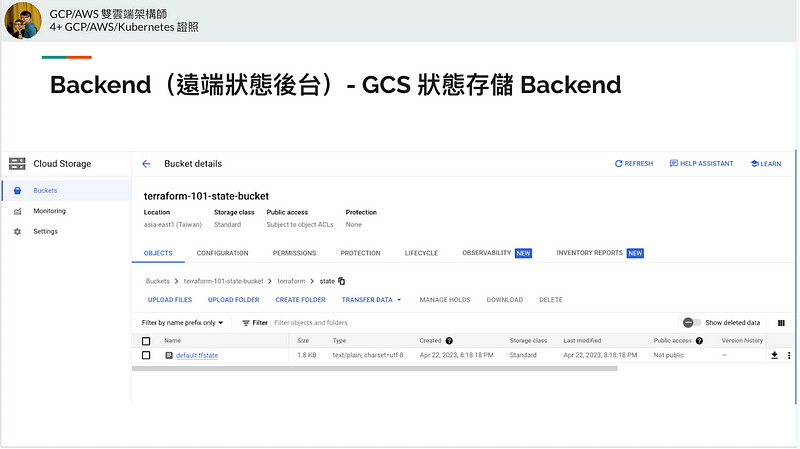Switch to the Configuration tab
800x449 pixels.
(222, 253)
